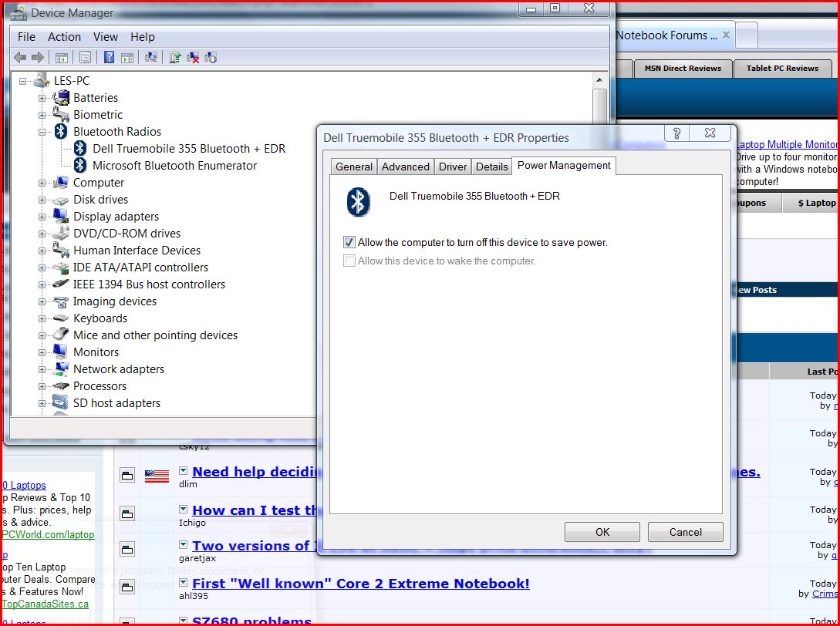The width and height of the screenshot is (840, 626).
Task: Collapse the Bluetooth Radios tree node
Action: pyautogui.click(x=42, y=132)
